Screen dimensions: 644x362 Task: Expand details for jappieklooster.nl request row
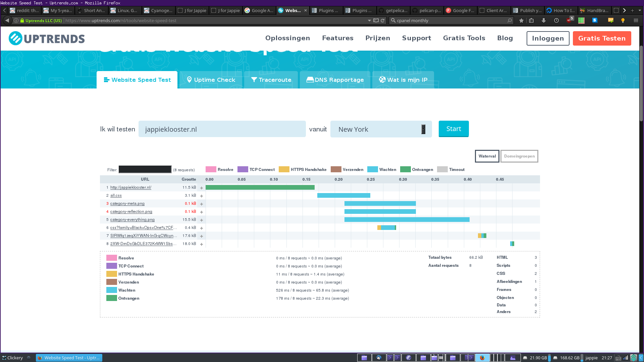point(202,188)
